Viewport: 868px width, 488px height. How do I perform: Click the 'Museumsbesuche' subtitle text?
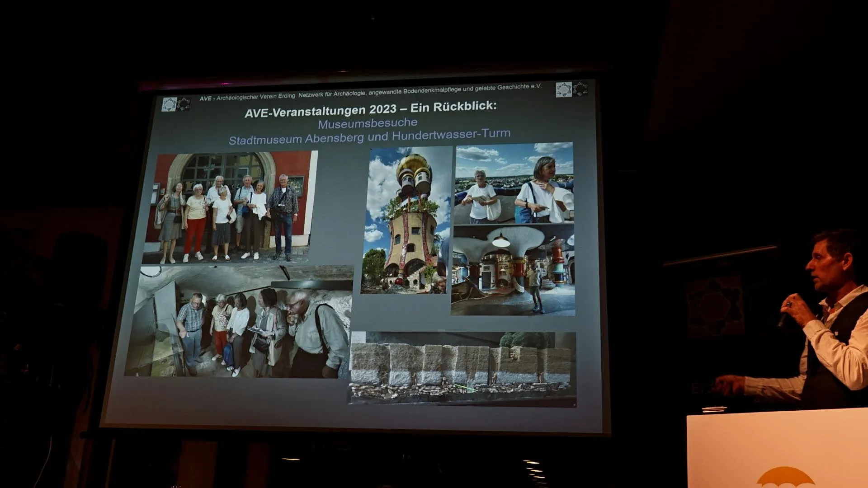368,123
